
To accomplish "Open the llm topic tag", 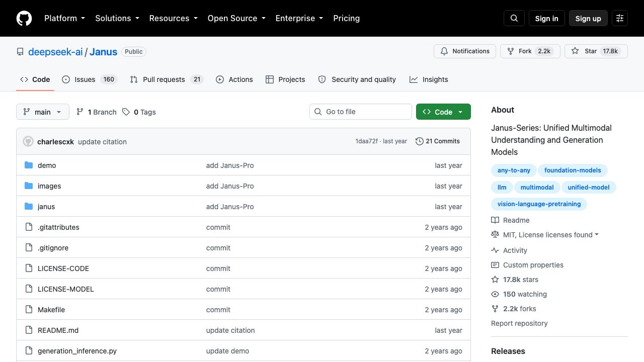I will click(x=502, y=188).
